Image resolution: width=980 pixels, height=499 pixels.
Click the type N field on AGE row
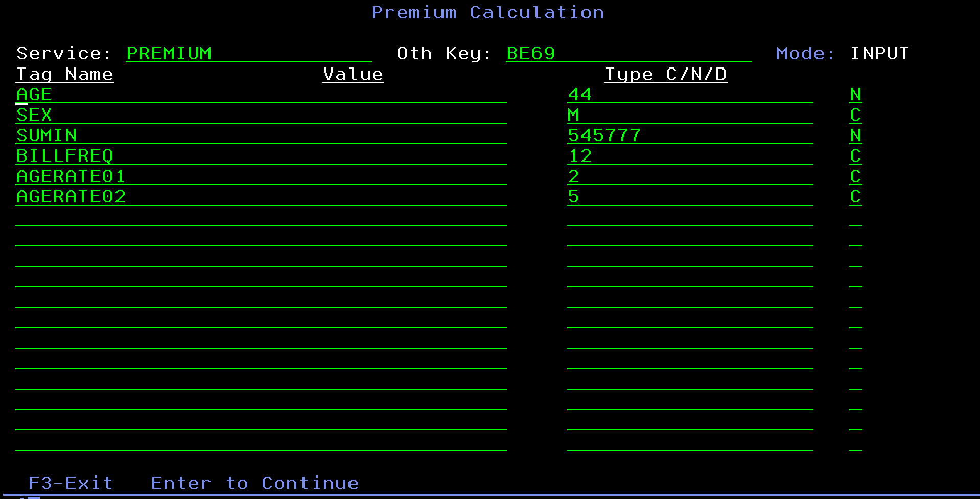click(x=856, y=95)
